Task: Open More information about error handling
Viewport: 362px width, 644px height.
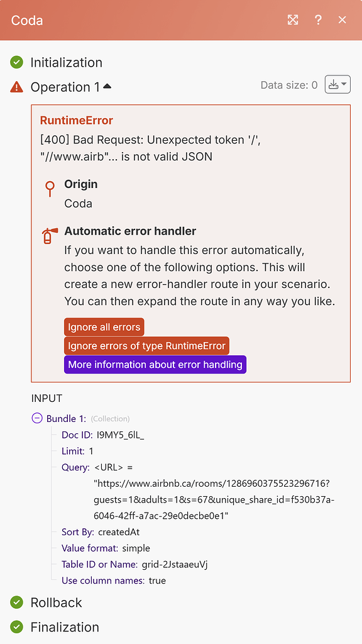Action: click(x=155, y=364)
